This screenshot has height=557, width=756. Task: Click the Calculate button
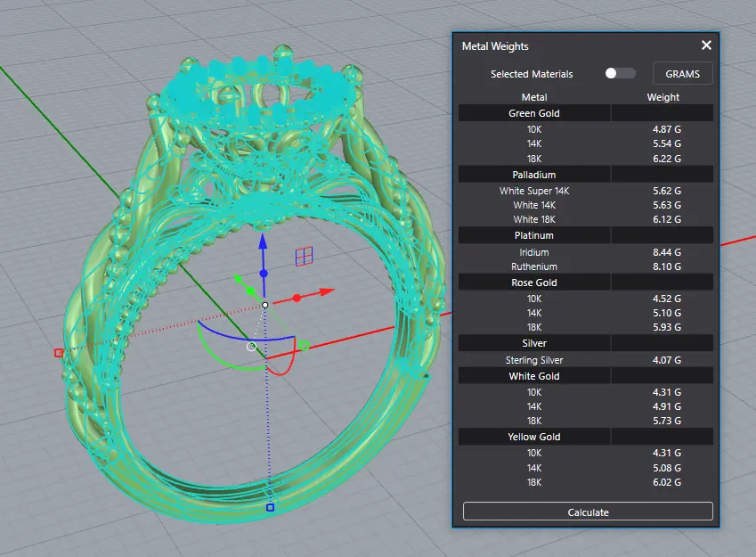588,512
